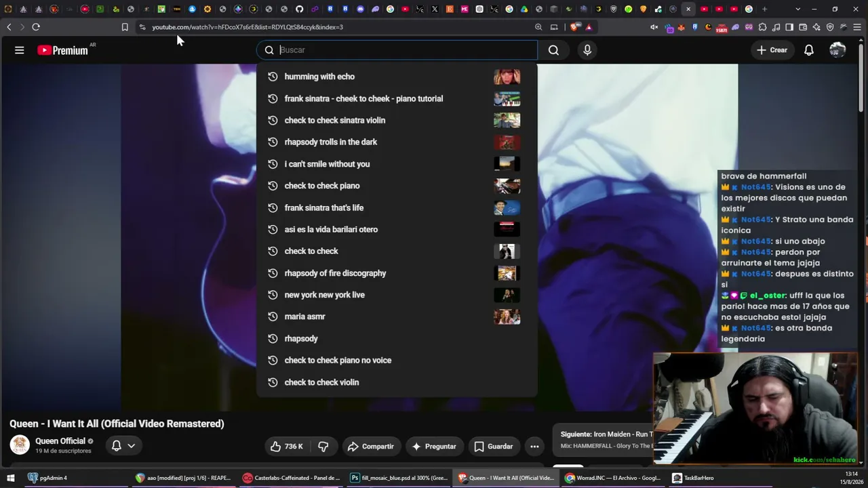The image size is (868, 488).
Task: Open the browser zoom magnifier icon
Action: [538, 27]
